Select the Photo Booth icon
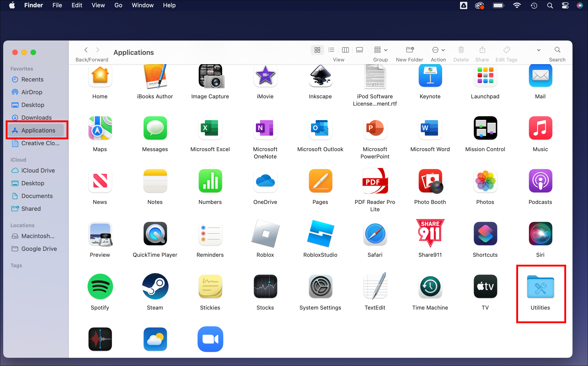 (x=431, y=181)
